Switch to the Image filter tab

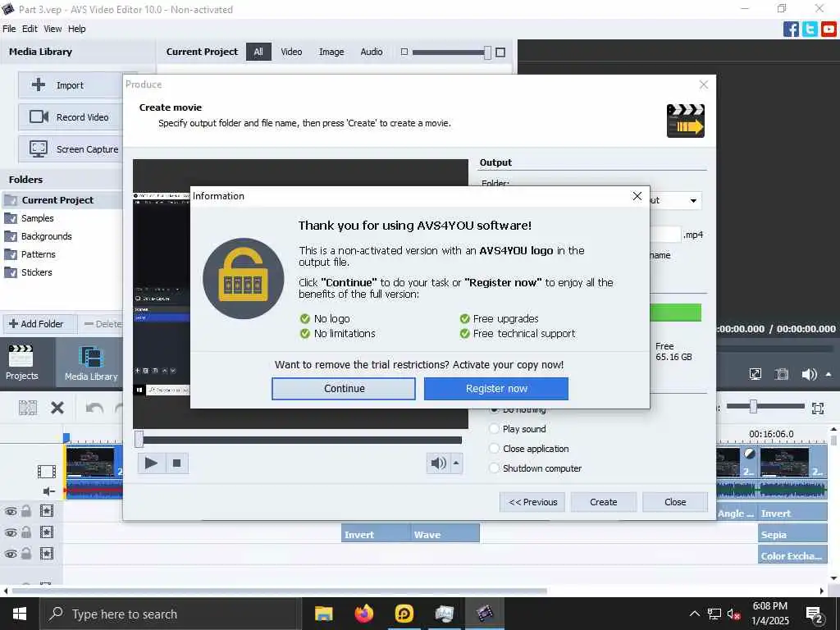click(331, 52)
